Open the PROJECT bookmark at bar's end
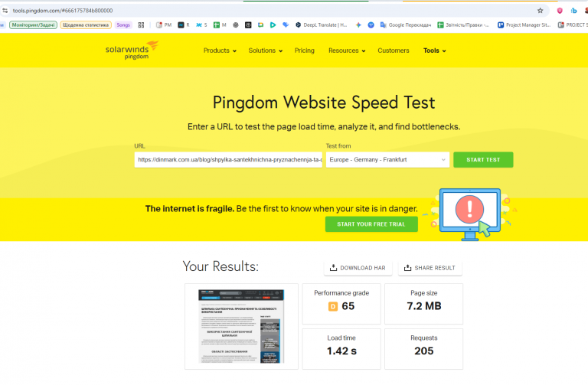The image size is (588, 385). pyautogui.click(x=573, y=24)
